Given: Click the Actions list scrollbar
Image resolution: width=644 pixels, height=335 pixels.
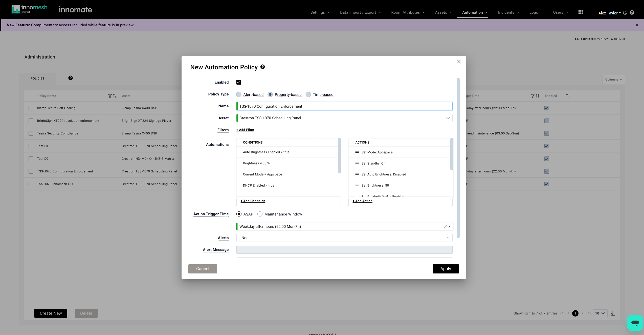Looking at the screenshot, I should (x=452, y=154).
